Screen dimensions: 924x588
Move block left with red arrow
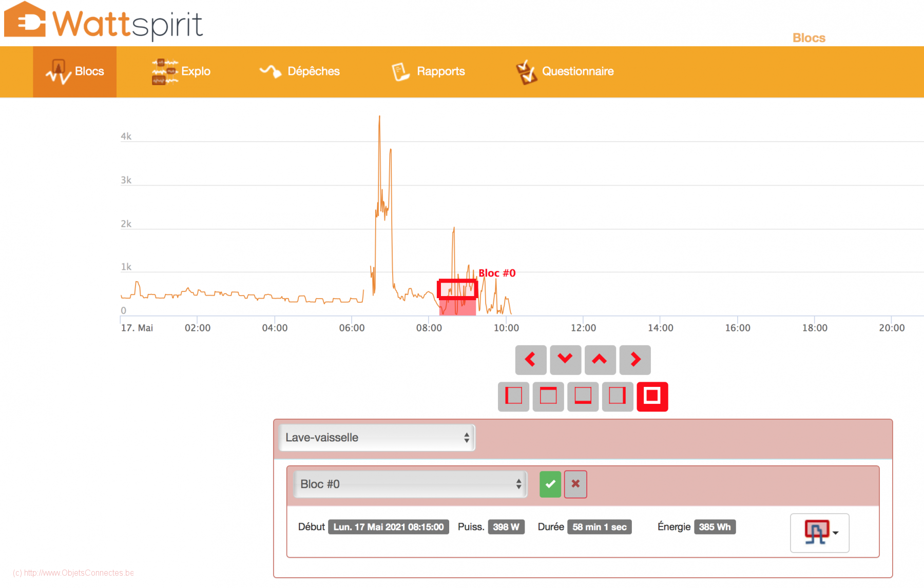[x=531, y=360]
